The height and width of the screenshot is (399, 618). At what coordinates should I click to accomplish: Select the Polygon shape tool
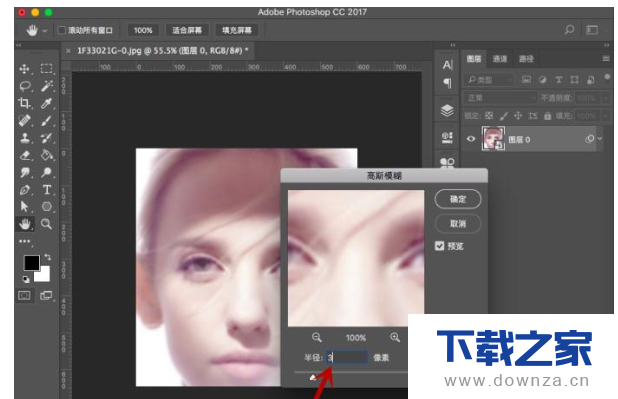click(47, 207)
